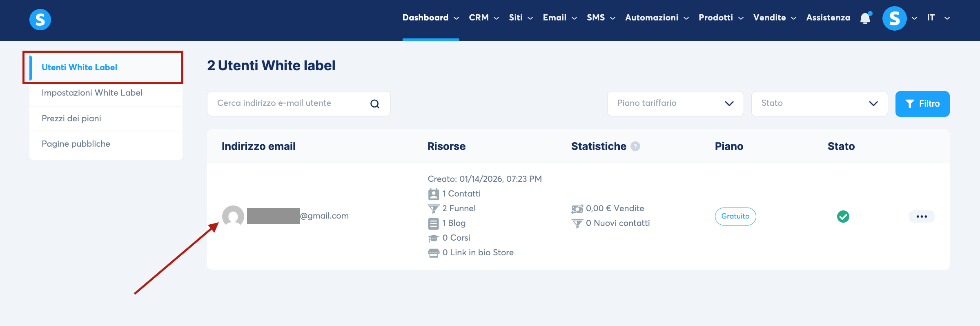Open the Email menu
The width and height of the screenshot is (980, 326).
pyautogui.click(x=560, y=18)
